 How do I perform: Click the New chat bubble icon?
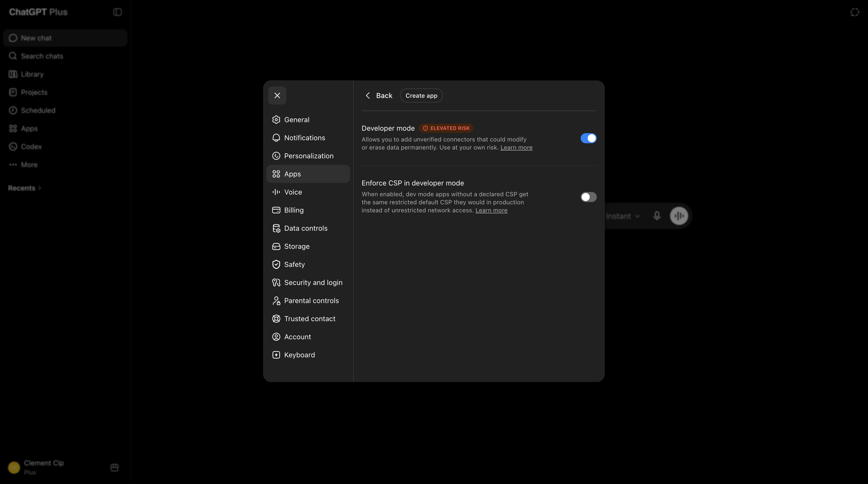coord(13,38)
